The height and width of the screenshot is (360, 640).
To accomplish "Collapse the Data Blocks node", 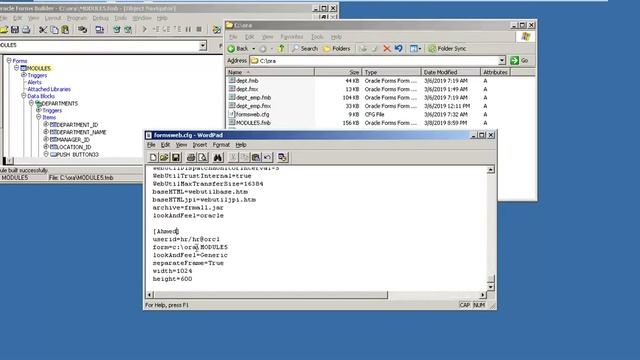I will click(24, 96).
